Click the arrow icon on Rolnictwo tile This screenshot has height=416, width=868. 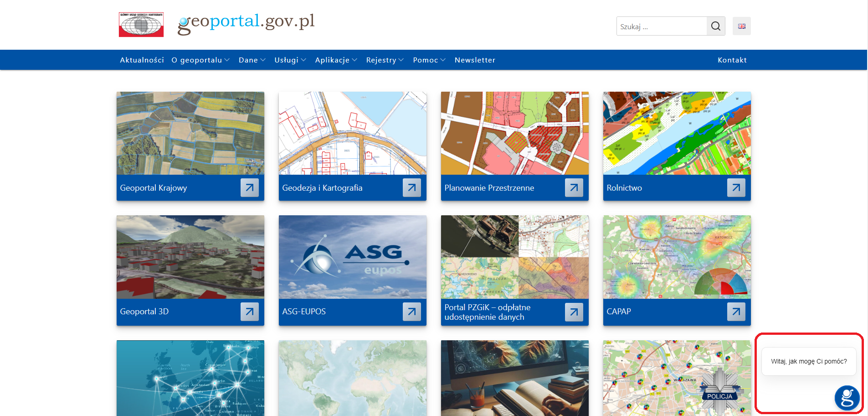[736, 187]
